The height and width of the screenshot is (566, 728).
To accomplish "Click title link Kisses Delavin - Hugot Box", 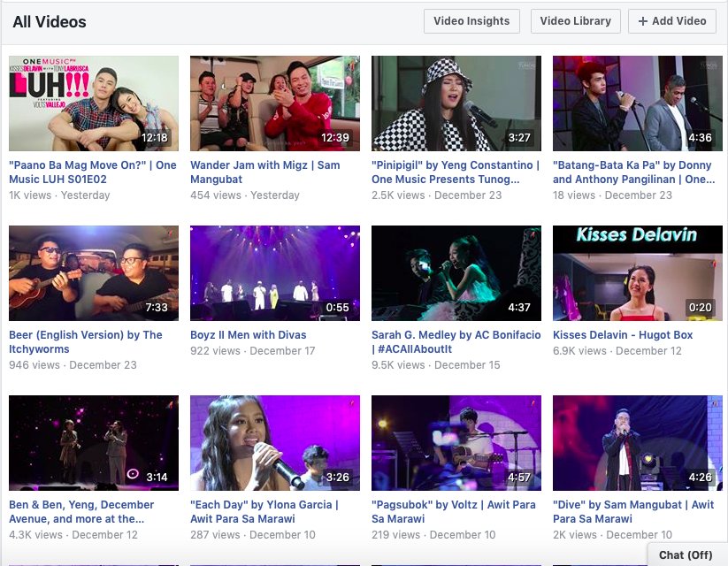I will coord(623,335).
